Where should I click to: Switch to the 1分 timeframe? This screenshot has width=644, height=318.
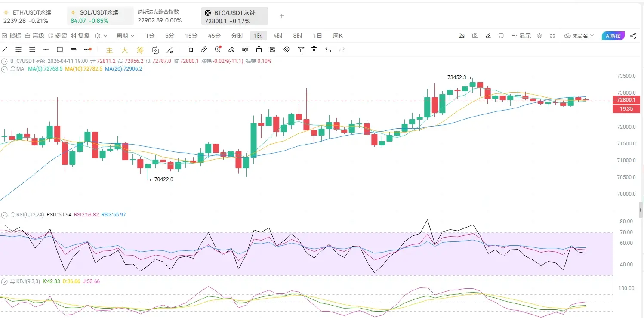(150, 36)
